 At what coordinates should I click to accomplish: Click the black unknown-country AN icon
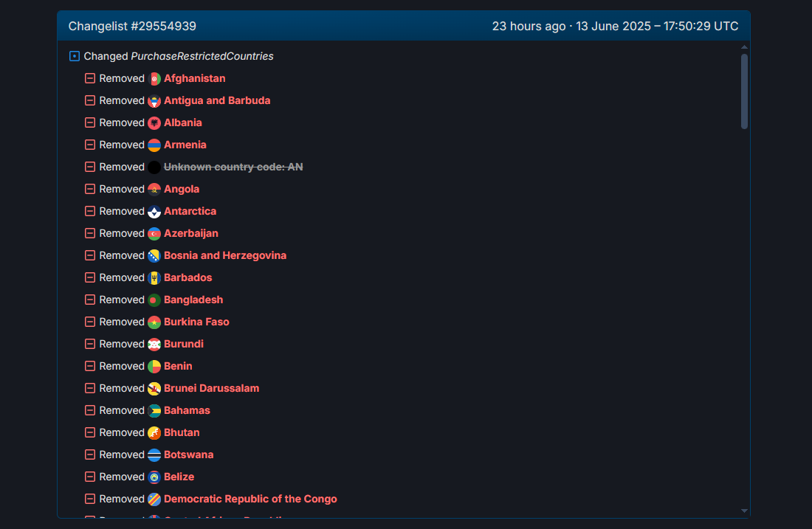154,167
